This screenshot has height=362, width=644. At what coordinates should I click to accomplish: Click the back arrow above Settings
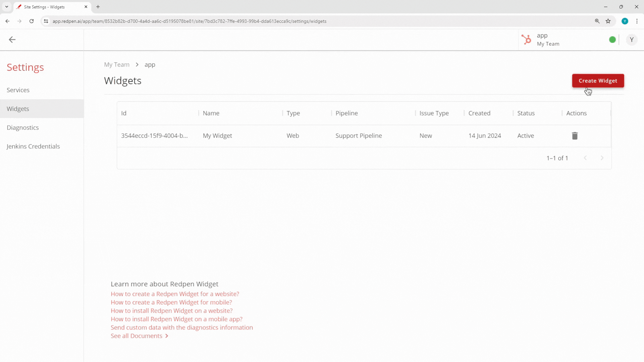pyautogui.click(x=12, y=40)
